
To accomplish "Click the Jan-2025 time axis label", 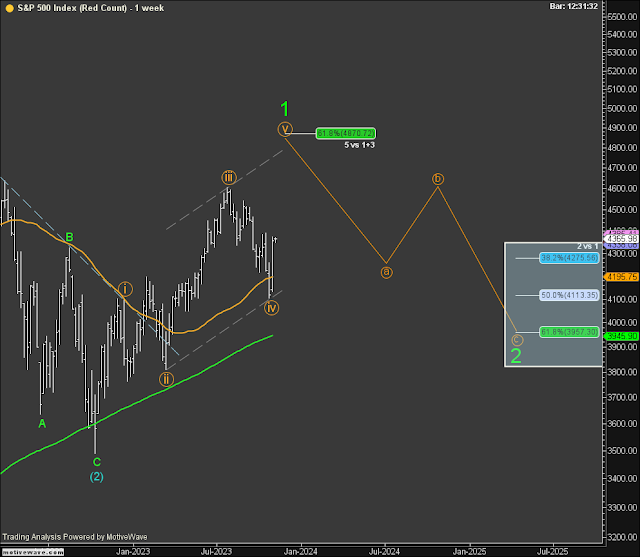I will pos(469,552).
